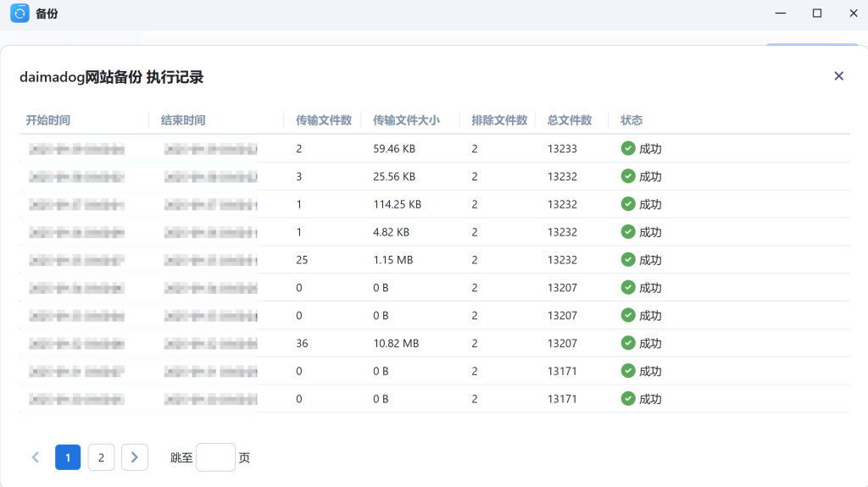Click success icon on the 59.46 KB row
This screenshot has height=487, width=868.
point(628,148)
